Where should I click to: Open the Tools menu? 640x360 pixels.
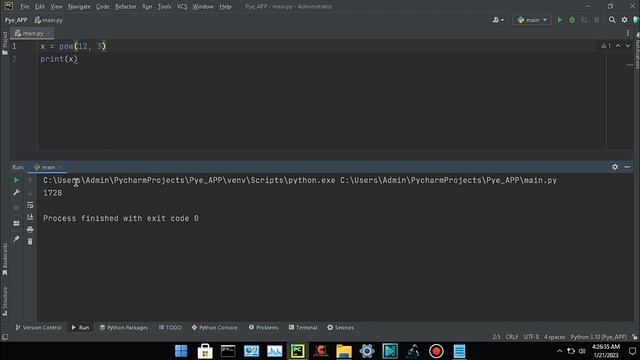click(164, 7)
